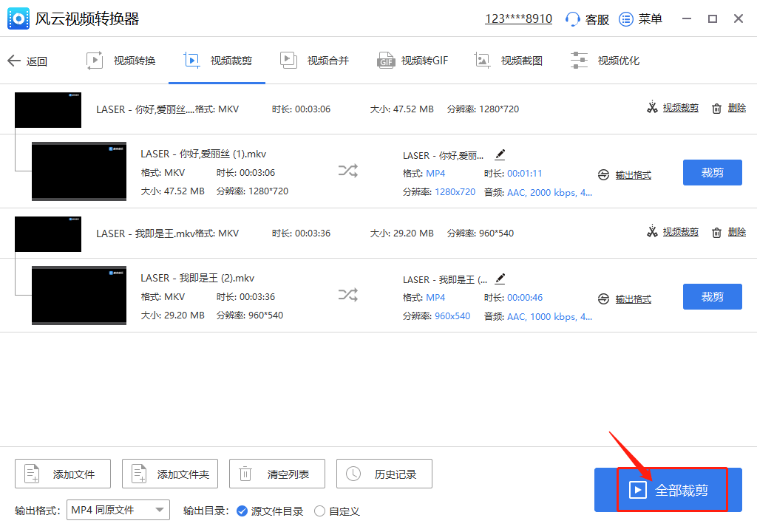This screenshot has height=532, width=757.
Task: Click thumbnail of 你好,爱丽丝 (1).mkv clip
Action: (x=78, y=171)
